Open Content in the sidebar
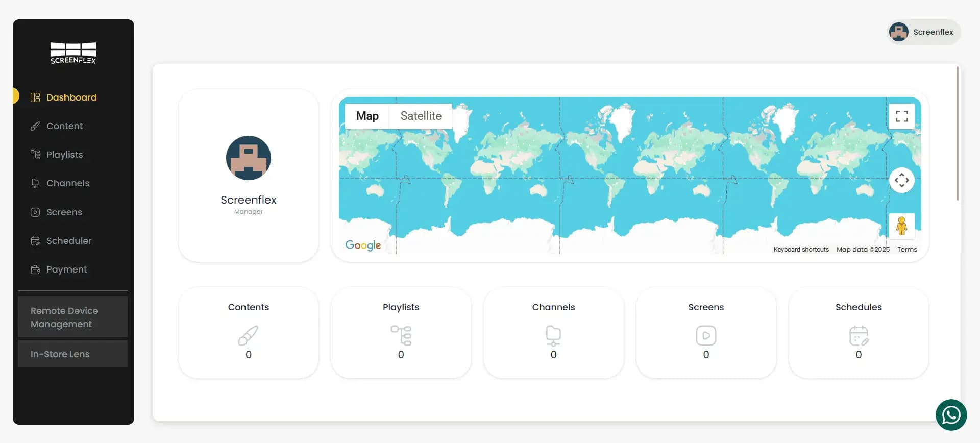980x443 pixels. (64, 126)
